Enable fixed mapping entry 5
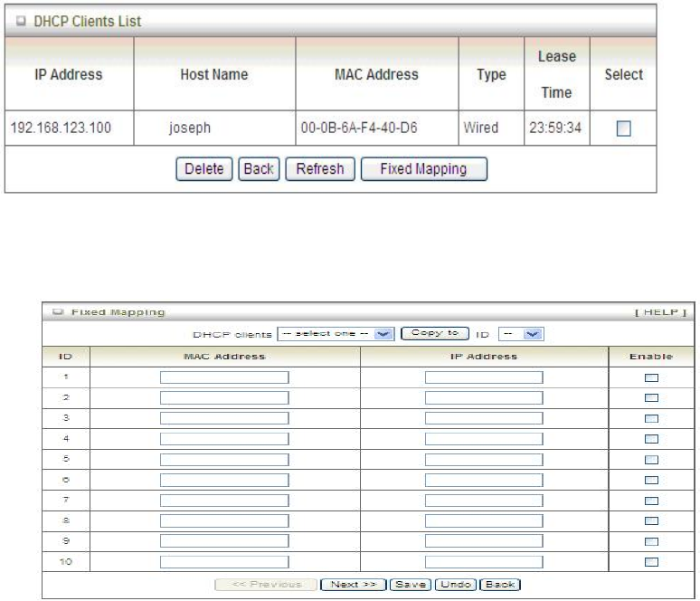Screen dimensions: 700x601 point(651,460)
